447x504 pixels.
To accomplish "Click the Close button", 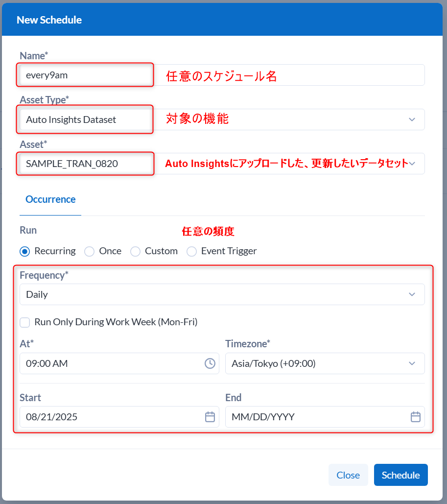I will [x=348, y=475].
